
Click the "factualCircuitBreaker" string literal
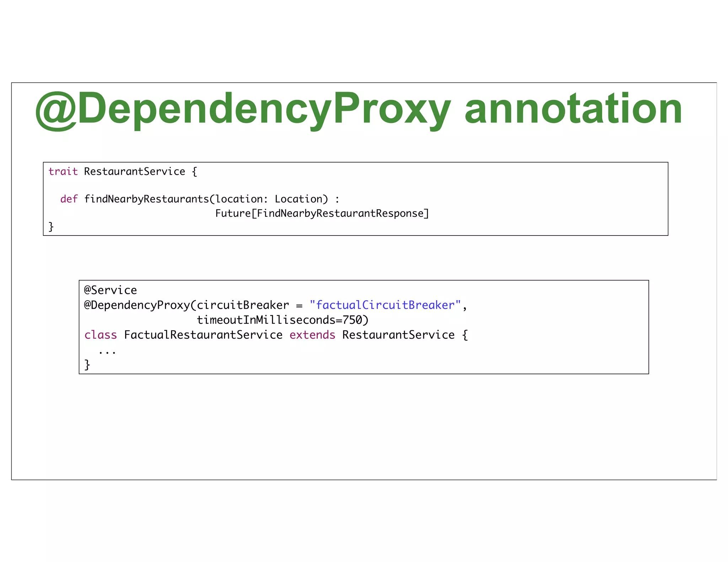385,305
